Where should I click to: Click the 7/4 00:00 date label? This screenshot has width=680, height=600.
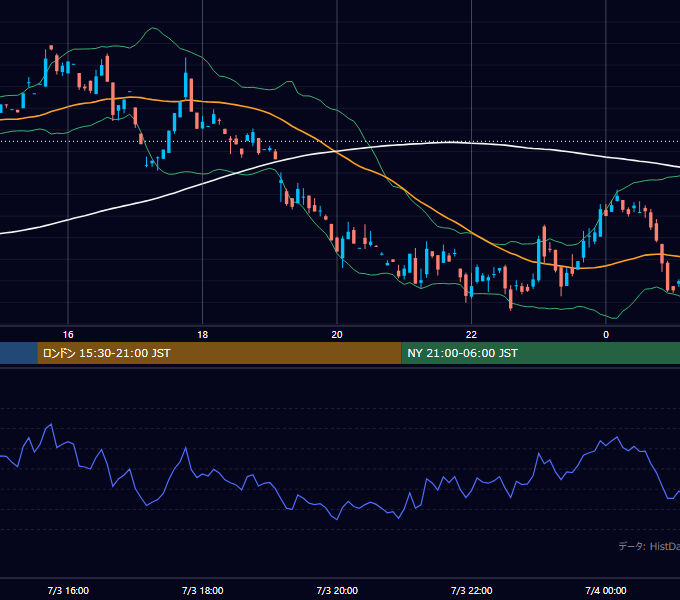tap(606, 590)
